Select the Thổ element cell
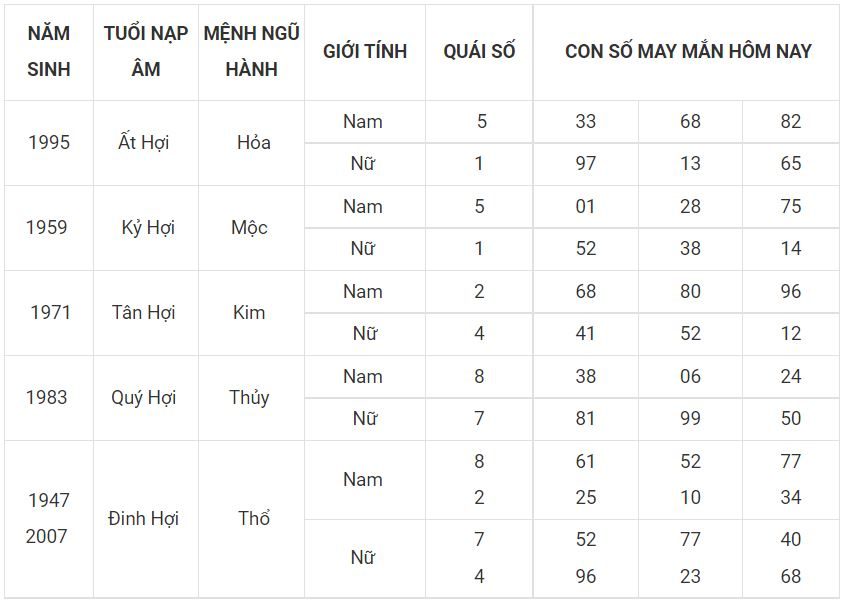This screenshot has height=602, width=852. pos(252,519)
